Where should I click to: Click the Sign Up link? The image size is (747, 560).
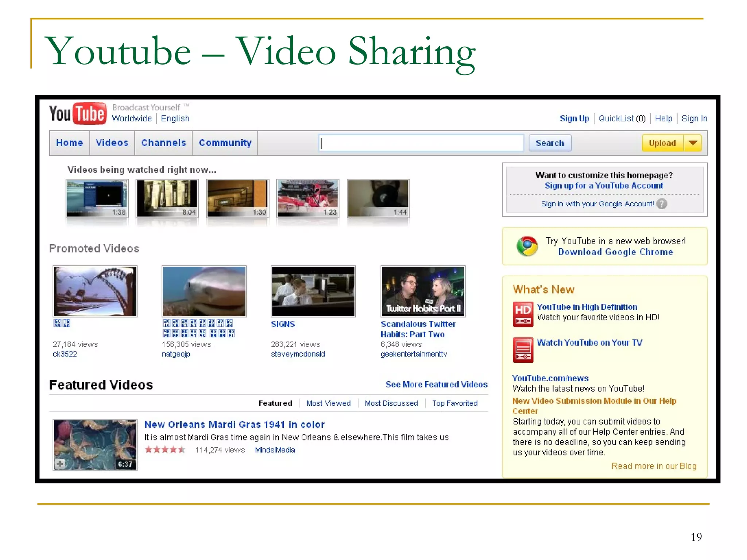tap(574, 118)
